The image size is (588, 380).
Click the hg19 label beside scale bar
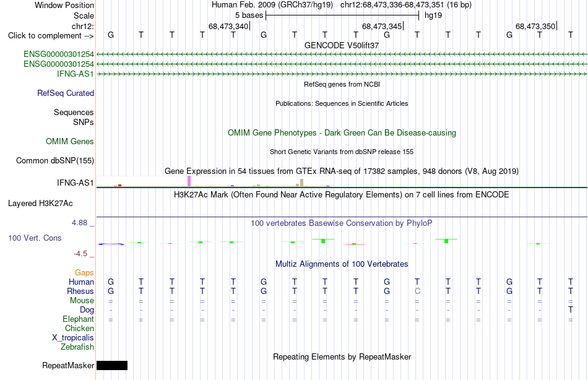pyautogui.click(x=433, y=15)
